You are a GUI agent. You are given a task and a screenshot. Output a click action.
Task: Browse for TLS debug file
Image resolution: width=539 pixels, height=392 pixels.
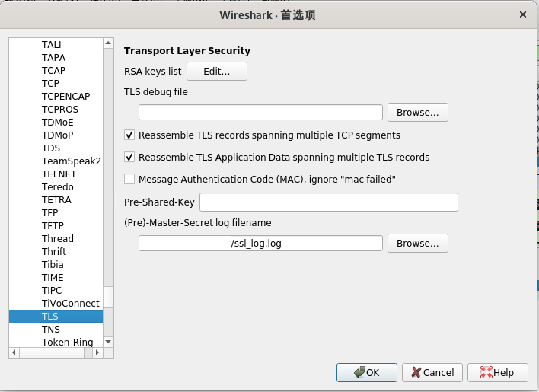coord(417,113)
